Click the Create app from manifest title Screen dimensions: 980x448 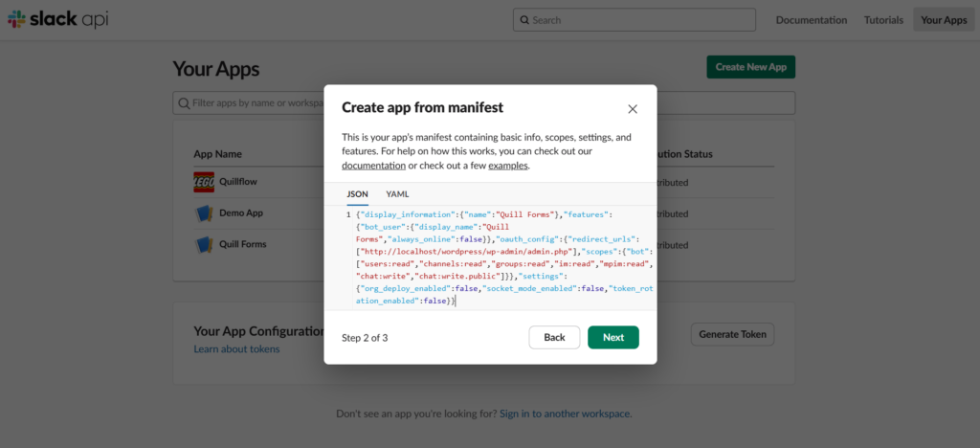tap(422, 108)
